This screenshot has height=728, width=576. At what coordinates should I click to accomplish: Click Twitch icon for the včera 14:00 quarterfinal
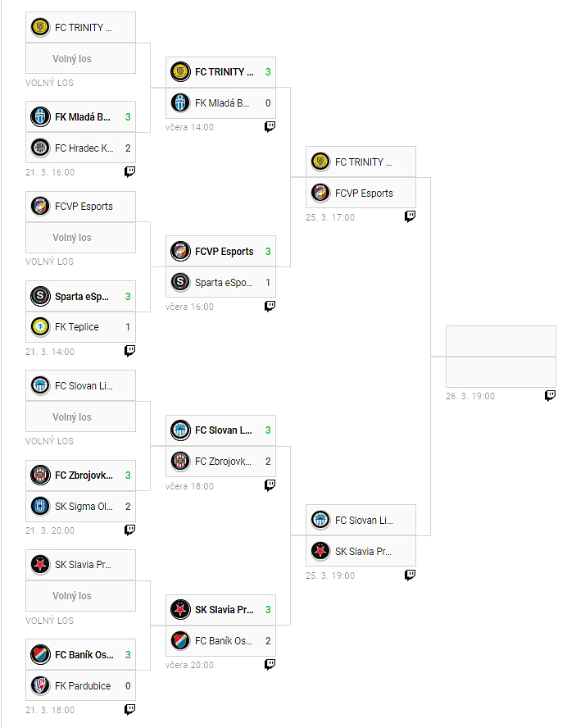[x=270, y=126]
